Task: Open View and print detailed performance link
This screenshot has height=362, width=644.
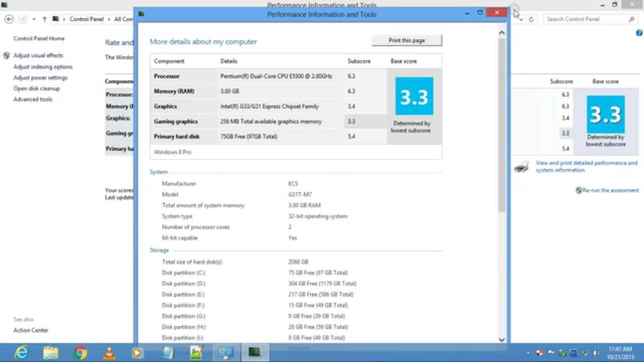Action: point(587,166)
